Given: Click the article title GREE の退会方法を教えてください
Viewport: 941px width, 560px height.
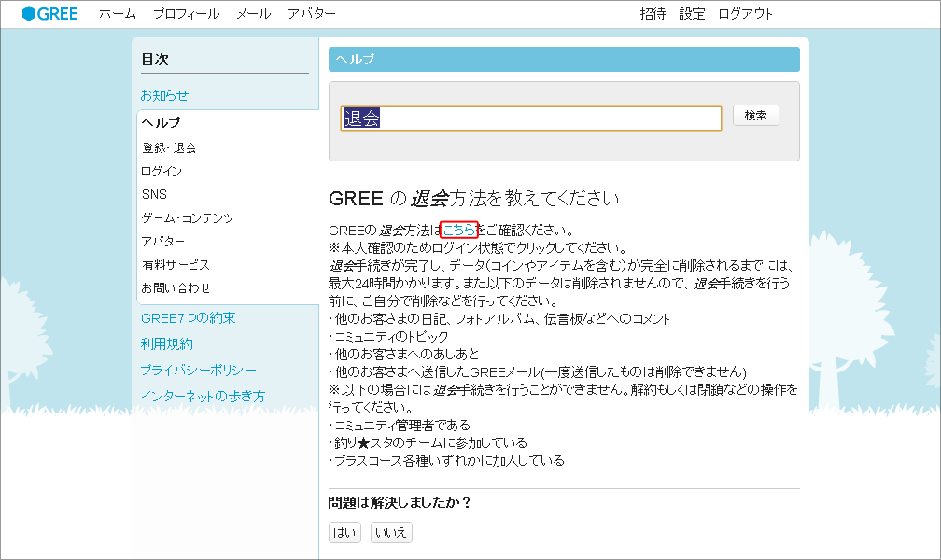Looking at the screenshot, I should (x=474, y=198).
